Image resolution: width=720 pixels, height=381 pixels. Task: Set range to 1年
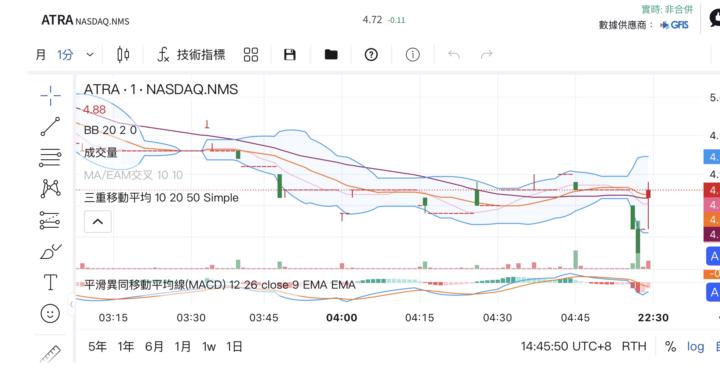pyautogui.click(x=126, y=347)
